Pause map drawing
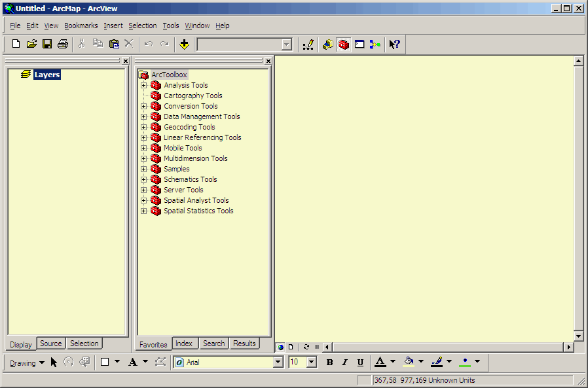 pyautogui.click(x=317, y=347)
